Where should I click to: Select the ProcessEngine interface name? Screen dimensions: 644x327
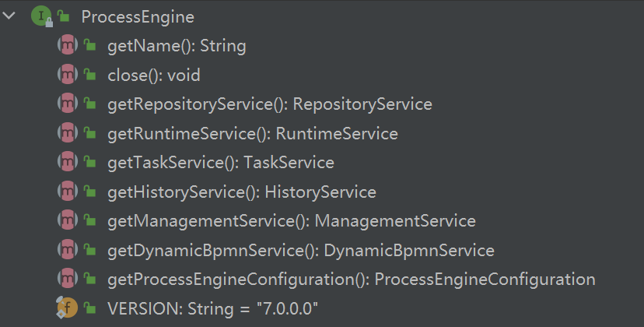click(138, 17)
